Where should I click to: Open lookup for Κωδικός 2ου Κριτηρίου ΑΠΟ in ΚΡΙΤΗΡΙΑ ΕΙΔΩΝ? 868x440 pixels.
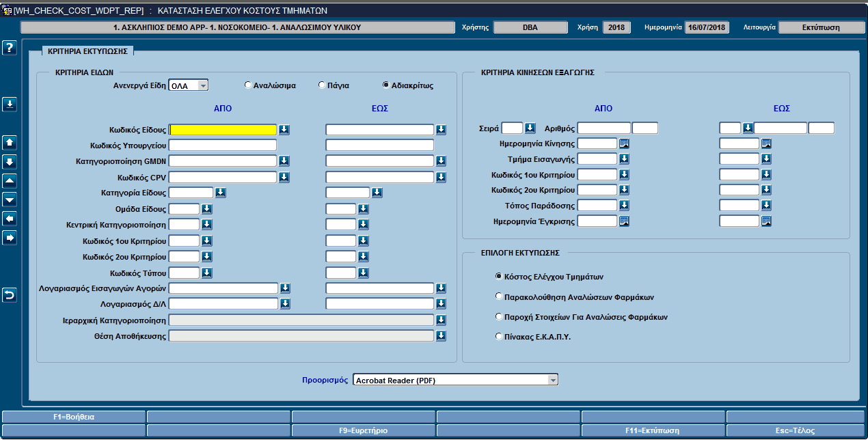[x=206, y=257]
